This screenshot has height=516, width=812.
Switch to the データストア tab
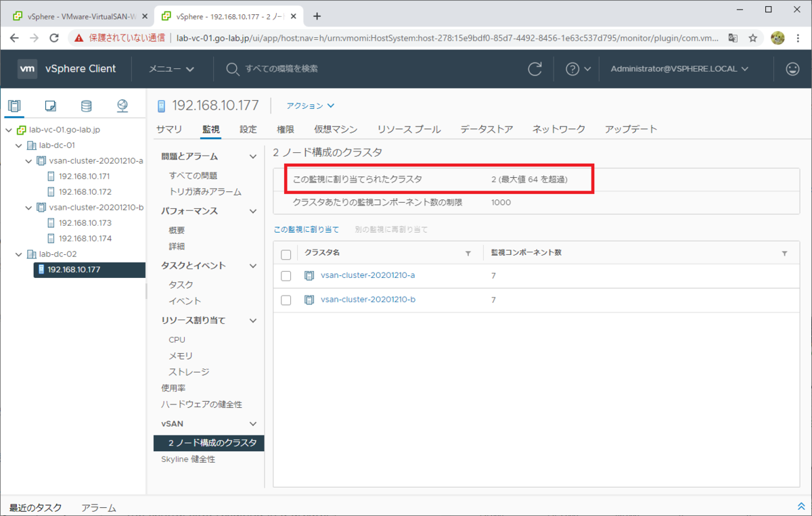(487, 129)
